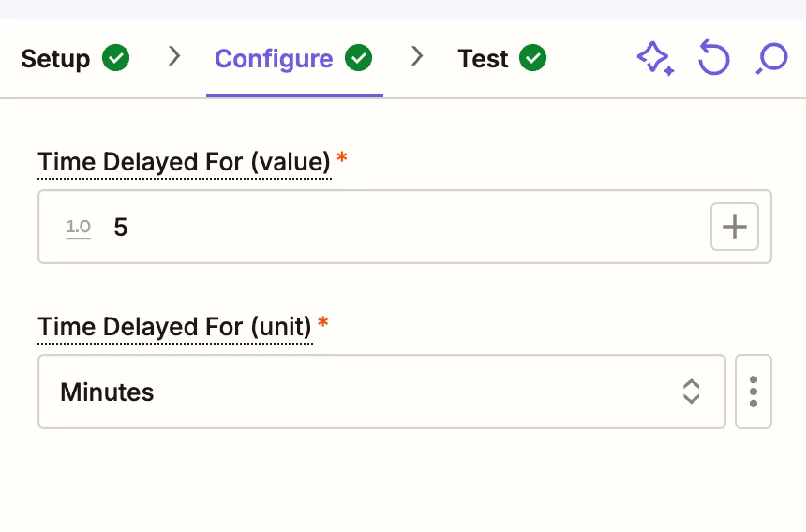Image resolution: width=806 pixels, height=532 pixels.
Task: Click the chevron between Setup and Configure
Action: click(x=174, y=56)
